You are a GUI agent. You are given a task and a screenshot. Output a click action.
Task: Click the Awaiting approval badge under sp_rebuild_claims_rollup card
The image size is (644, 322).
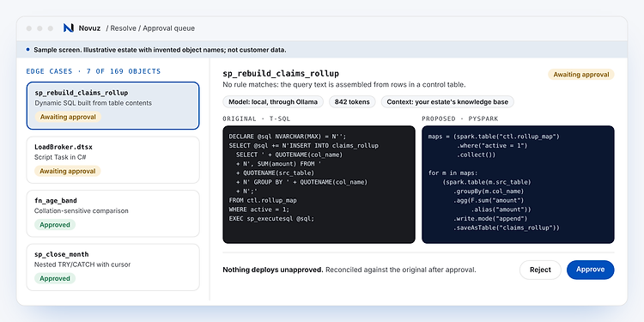pyautogui.click(x=68, y=117)
